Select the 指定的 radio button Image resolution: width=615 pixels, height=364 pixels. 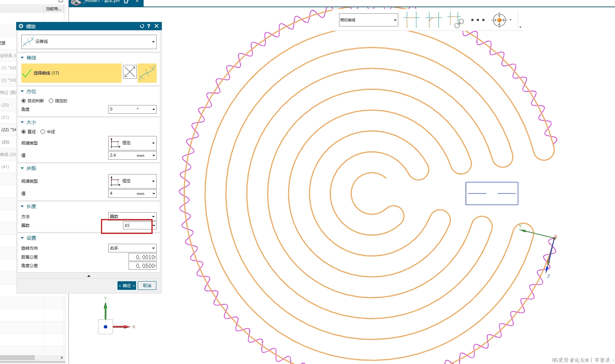51,101
